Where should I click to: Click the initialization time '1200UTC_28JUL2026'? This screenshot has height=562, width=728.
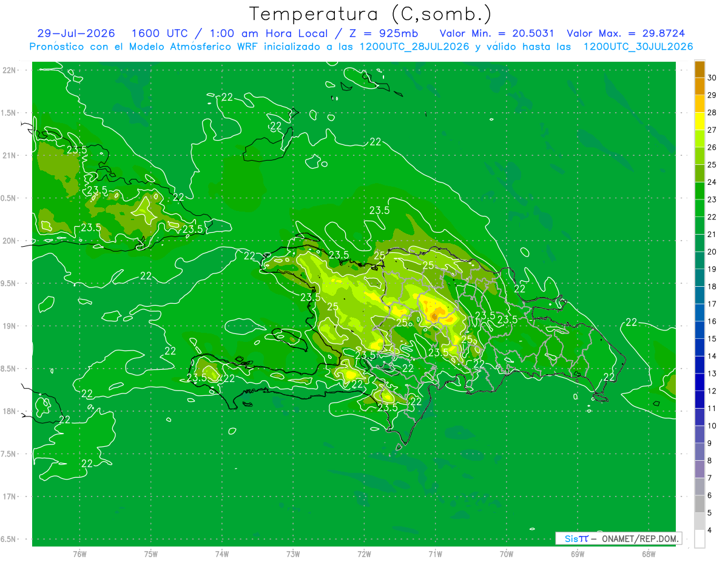pos(414,47)
